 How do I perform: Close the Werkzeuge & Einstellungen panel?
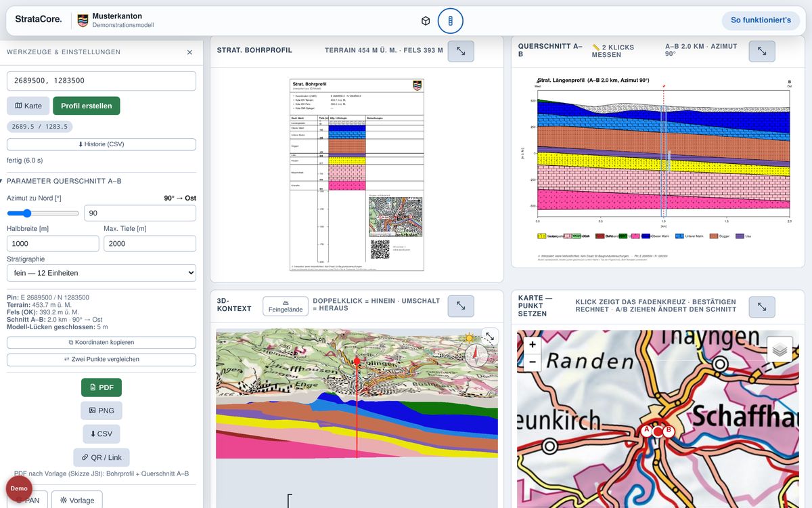click(x=189, y=52)
